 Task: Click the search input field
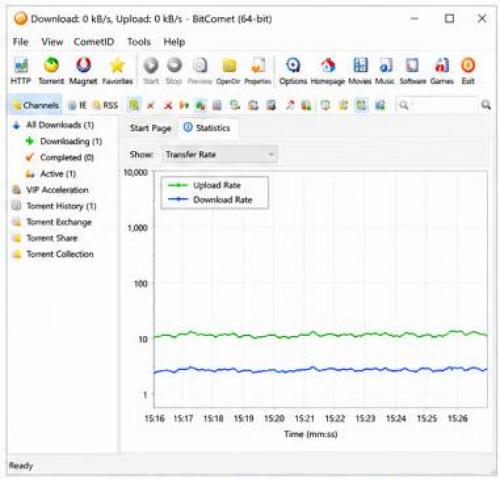coord(437,105)
